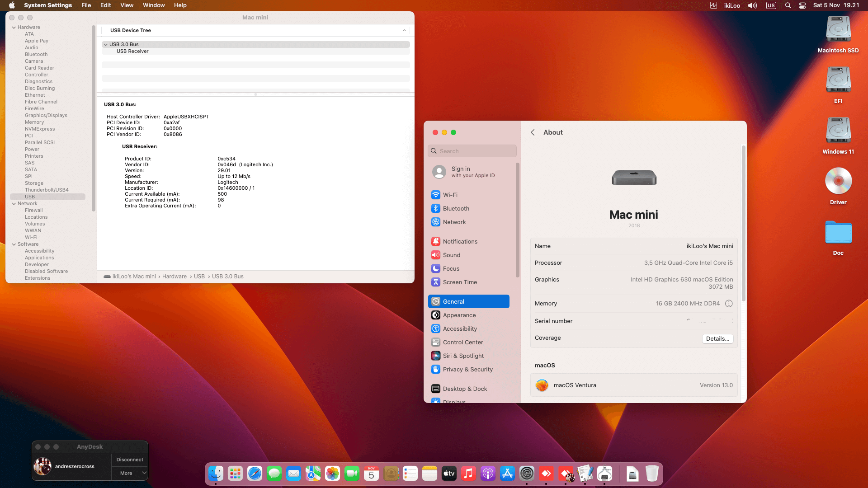Open Spotlight search in menu bar

[788, 5]
